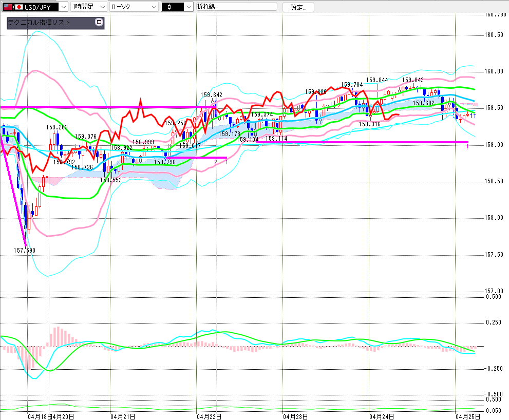Open the candlestick style icon dropdown
This screenshot has width=509, height=420.
pos(188,7)
